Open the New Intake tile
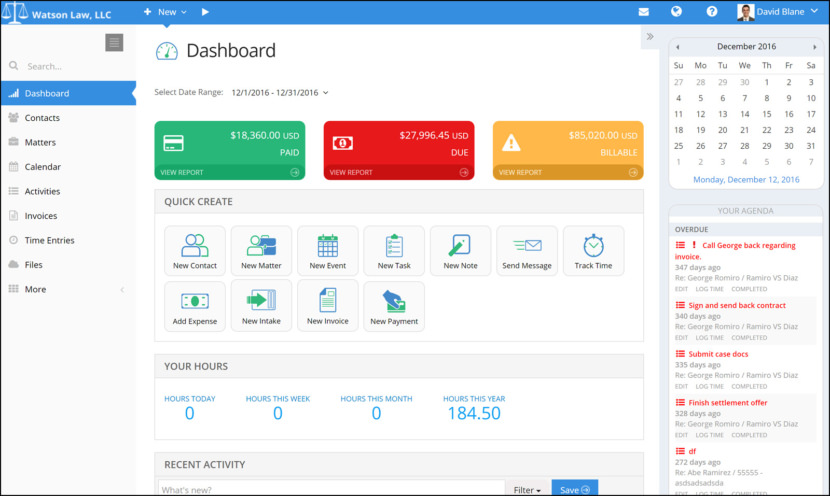830x496 pixels. coord(261,306)
